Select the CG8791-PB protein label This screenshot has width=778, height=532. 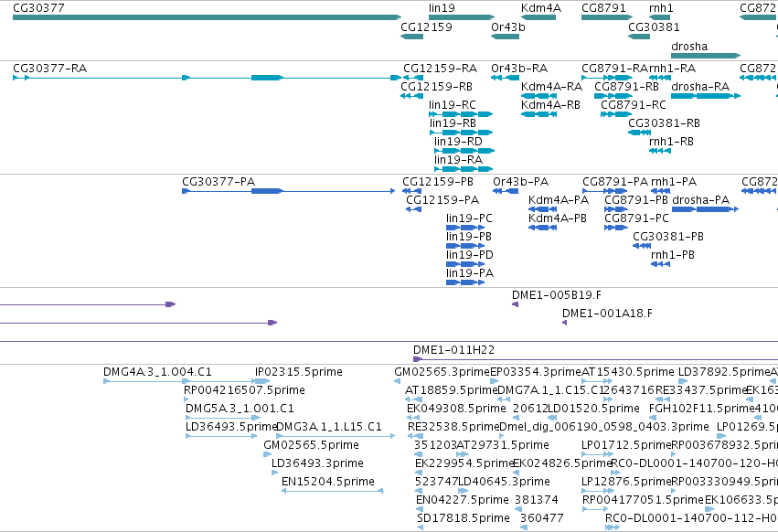point(636,200)
